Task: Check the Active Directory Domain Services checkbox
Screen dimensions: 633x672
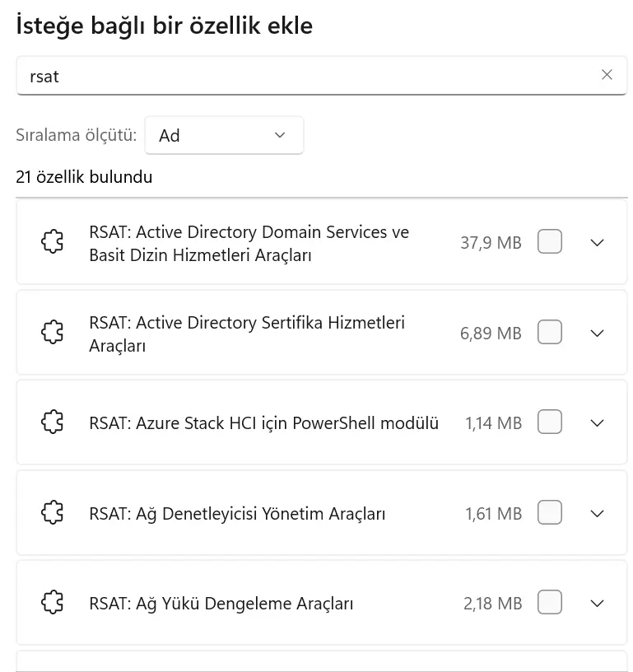Action: [x=549, y=242]
